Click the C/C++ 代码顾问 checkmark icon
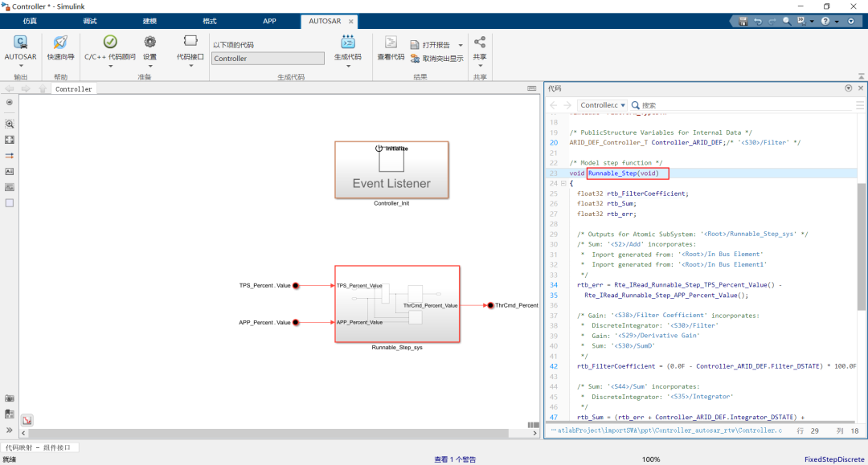Image resolution: width=868 pixels, height=465 pixels. (110, 42)
